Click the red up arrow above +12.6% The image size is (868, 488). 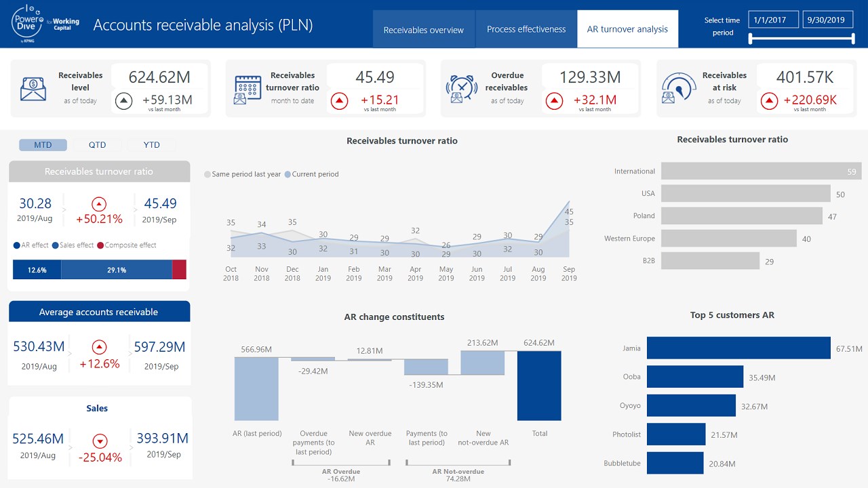tap(99, 348)
